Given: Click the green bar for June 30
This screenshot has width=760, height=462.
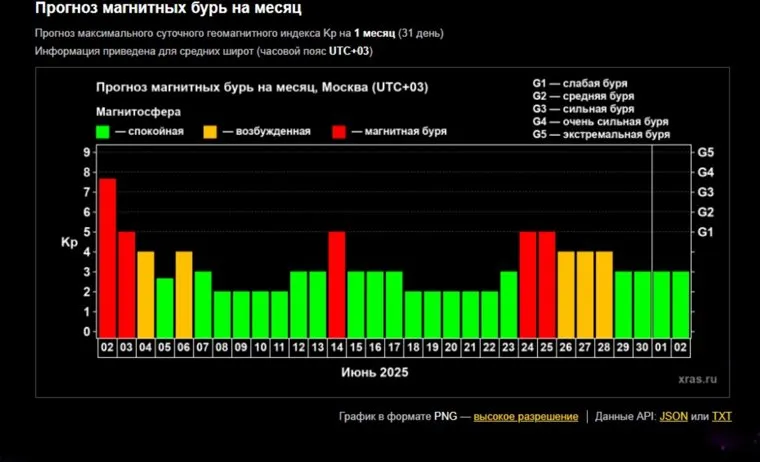Looking at the screenshot, I should (x=642, y=304).
